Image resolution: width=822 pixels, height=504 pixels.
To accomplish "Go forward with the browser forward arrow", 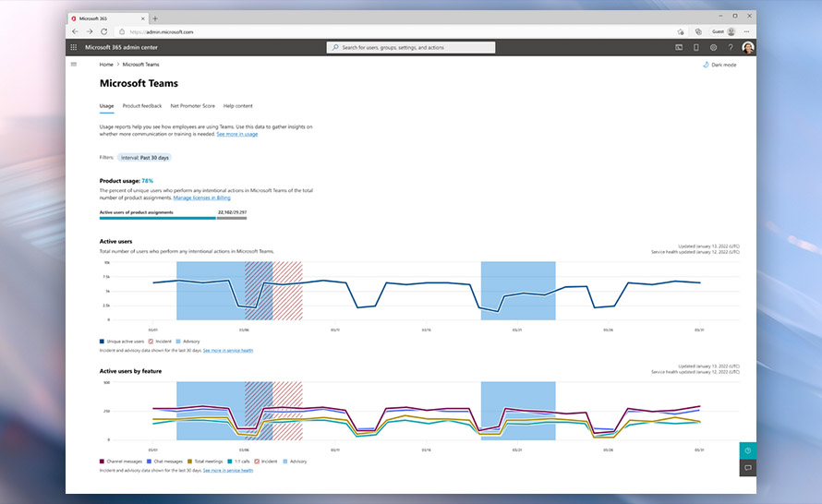I will click(x=89, y=32).
